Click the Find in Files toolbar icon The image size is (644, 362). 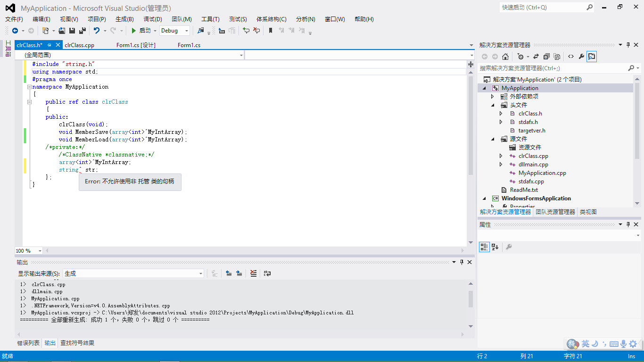[x=201, y=31]
